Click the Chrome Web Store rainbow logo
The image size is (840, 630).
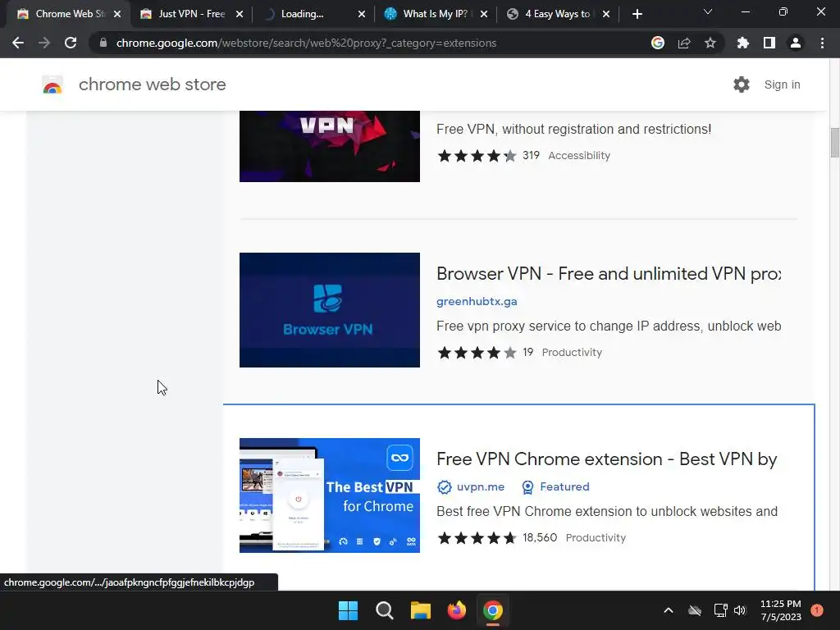(52, 84)
